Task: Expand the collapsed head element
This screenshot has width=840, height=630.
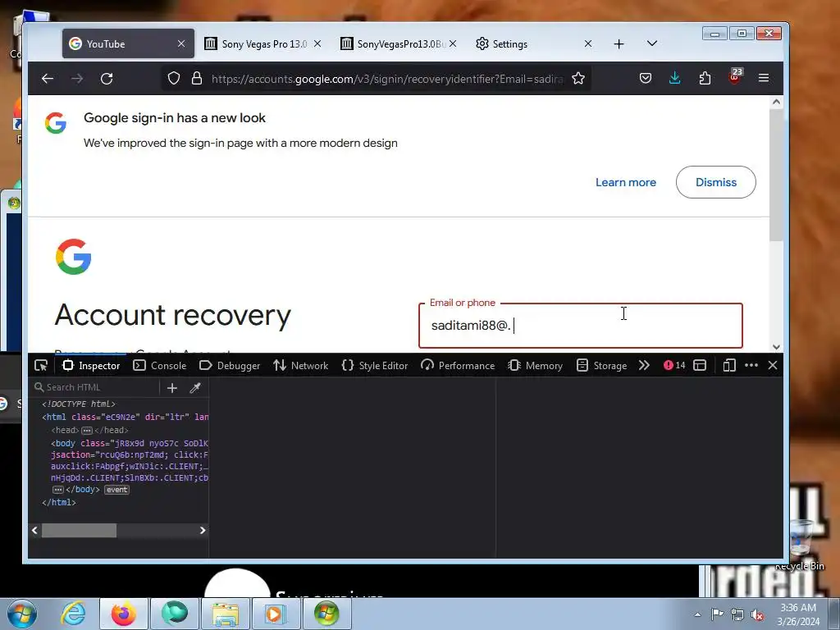Action: (87, 430)
